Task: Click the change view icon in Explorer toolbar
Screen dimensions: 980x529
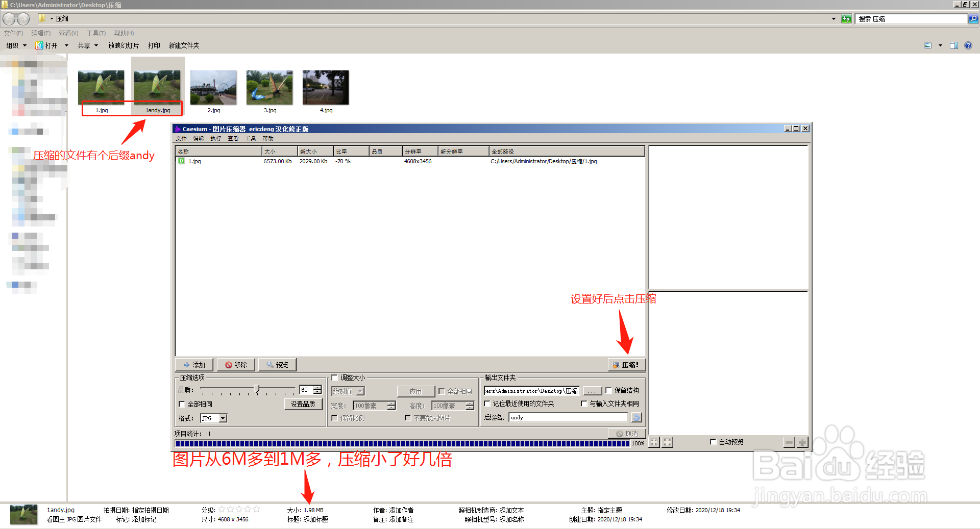Action: [x=928, y=45]
